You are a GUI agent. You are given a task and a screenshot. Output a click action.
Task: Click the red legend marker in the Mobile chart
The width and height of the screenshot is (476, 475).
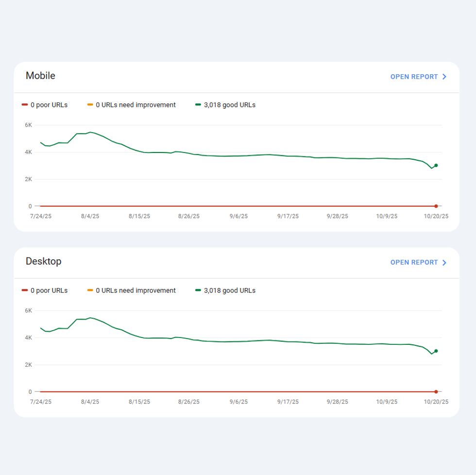24,104
